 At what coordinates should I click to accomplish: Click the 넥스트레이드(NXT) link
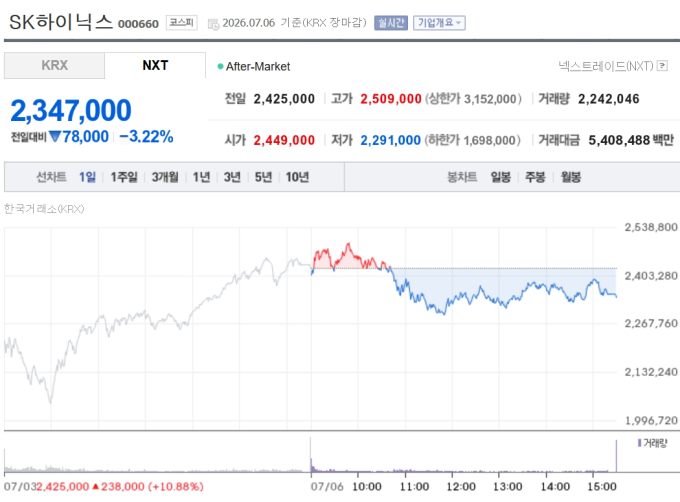(x=606, y=66)
